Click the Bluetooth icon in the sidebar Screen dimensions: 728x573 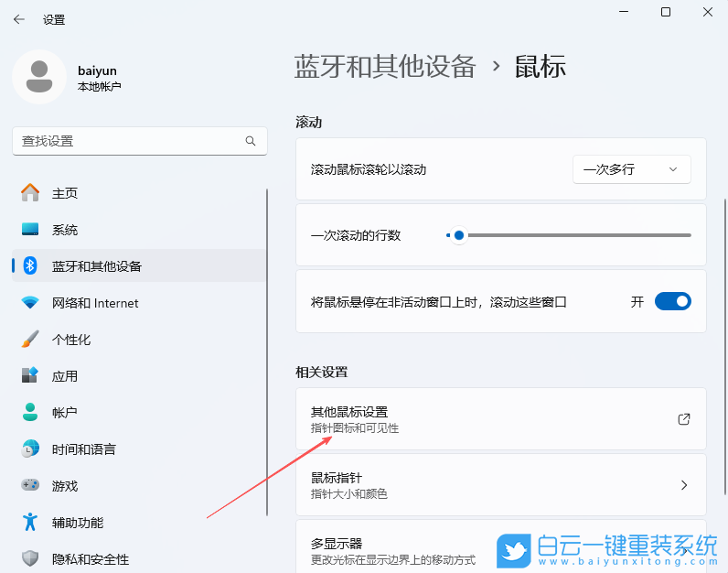[30, 265]
